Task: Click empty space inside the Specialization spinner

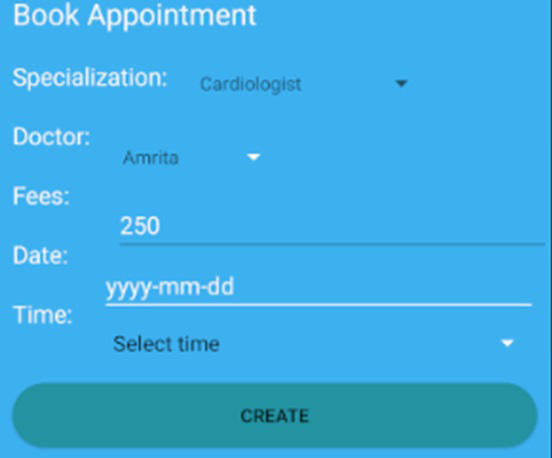Action: tap(347, 84)
